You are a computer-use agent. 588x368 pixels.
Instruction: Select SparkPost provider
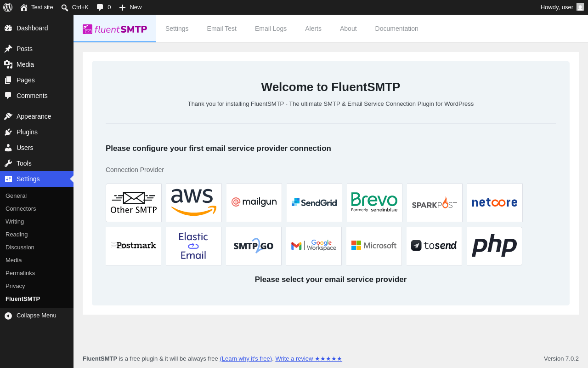click(x=435, y=203)
